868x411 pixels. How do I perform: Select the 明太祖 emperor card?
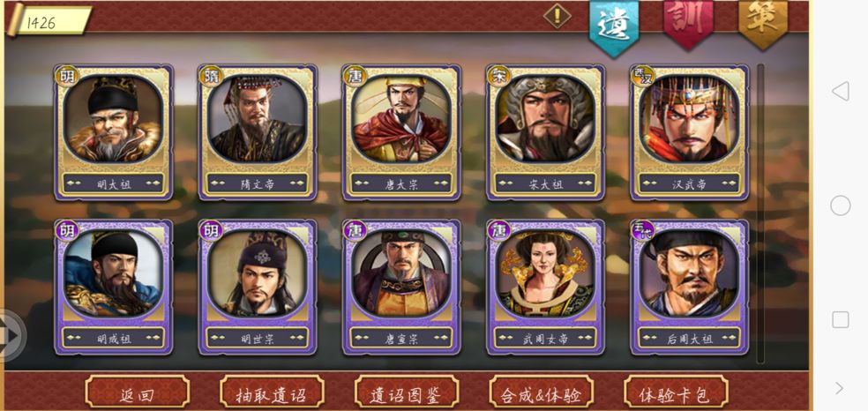tap(114, 132)
